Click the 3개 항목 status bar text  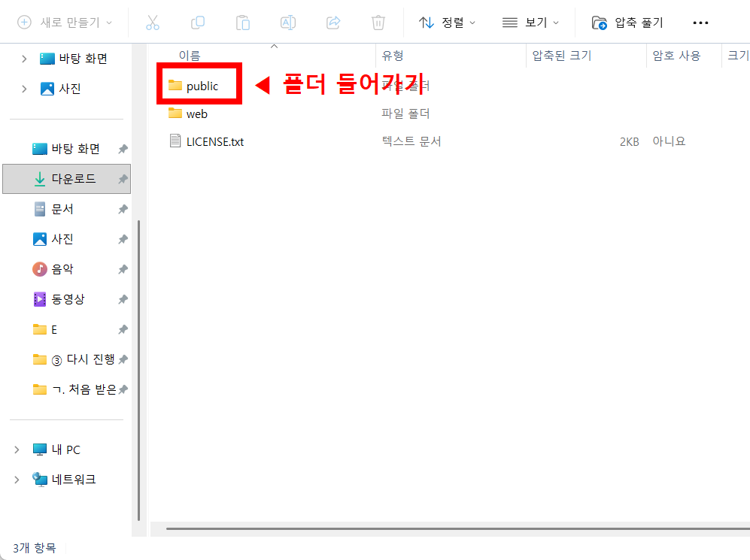35,548
